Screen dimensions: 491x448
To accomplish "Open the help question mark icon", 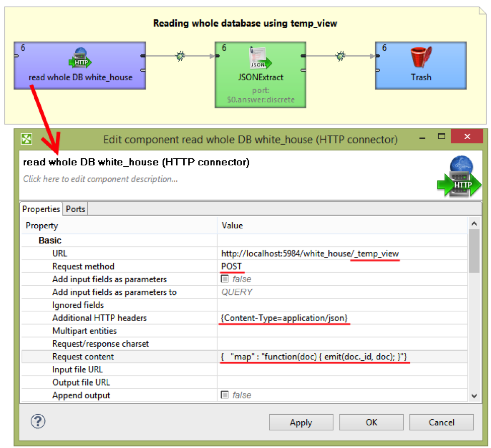I will pyautogui.click(x=39, y=421).
